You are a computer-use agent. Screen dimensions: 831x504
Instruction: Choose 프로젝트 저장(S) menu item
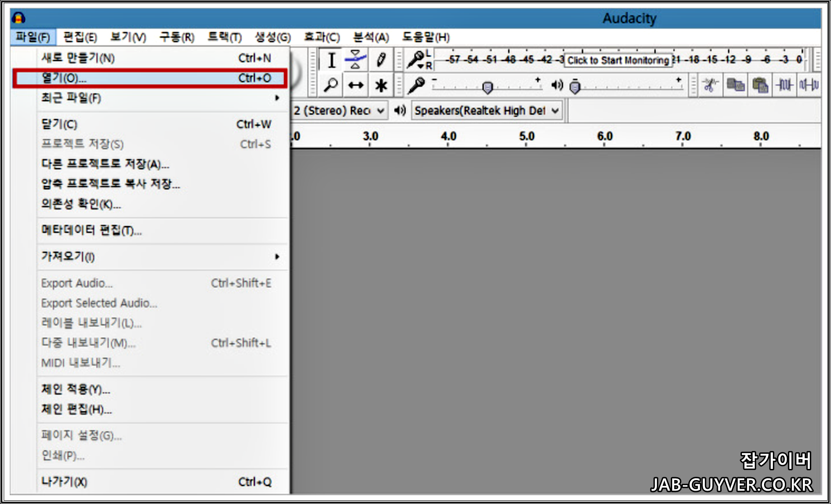click(x=151, y=144)
